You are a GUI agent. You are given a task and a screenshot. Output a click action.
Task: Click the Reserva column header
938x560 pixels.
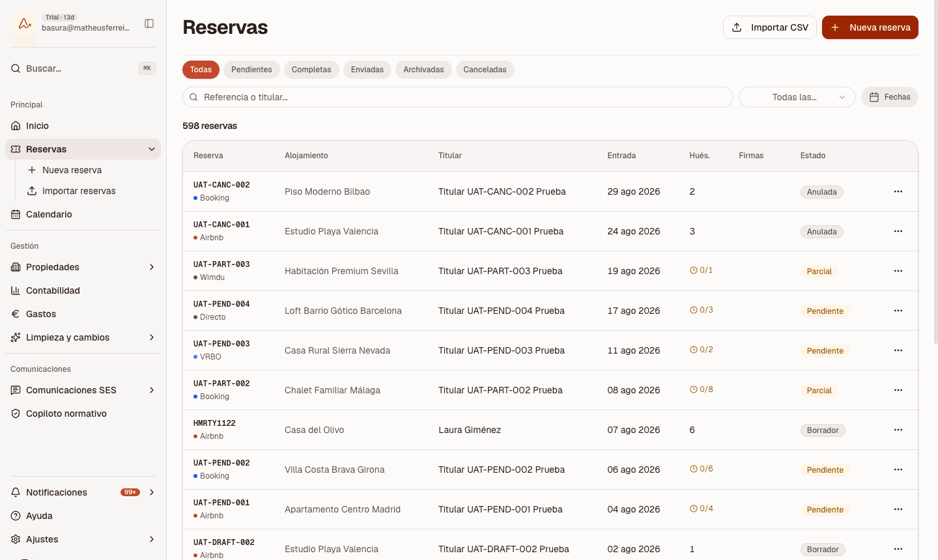pos(208,156)
